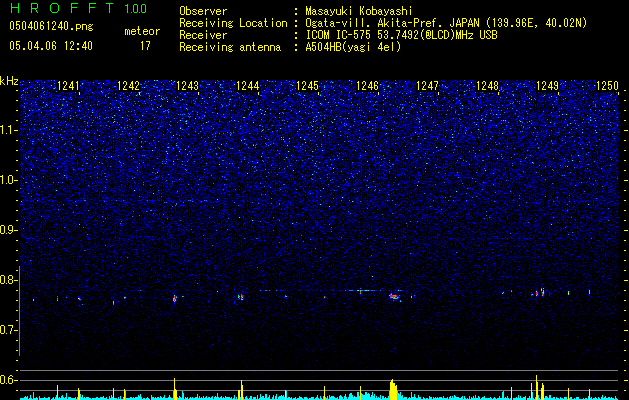Click the kHz axis unit label
Screen dimensions: 629x400
pos(9,81)
